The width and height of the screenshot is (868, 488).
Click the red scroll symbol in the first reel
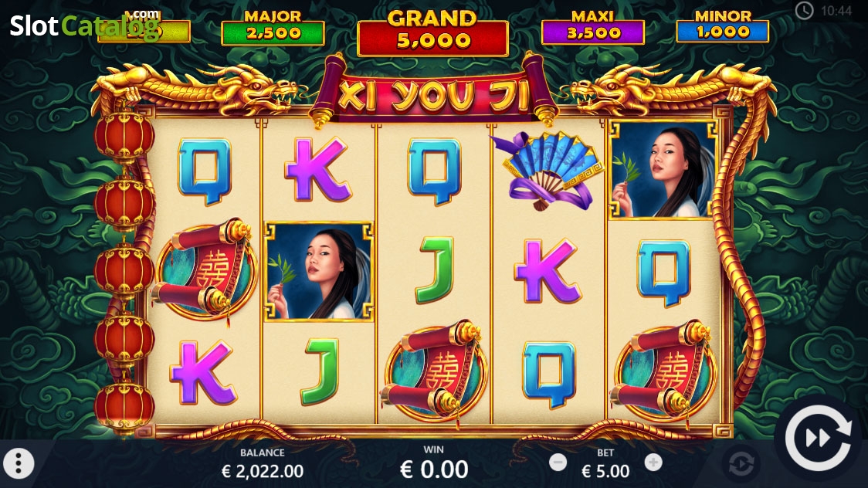tap(205, 269)
